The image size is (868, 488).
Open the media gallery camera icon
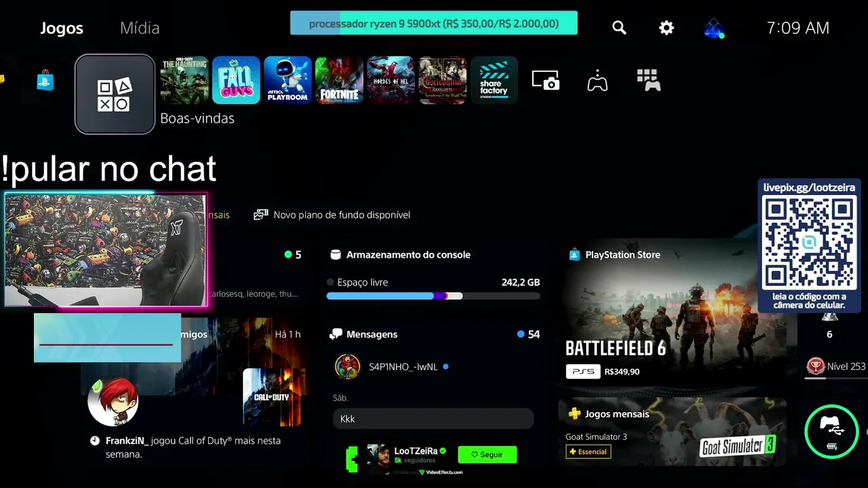tap(546, 80)
